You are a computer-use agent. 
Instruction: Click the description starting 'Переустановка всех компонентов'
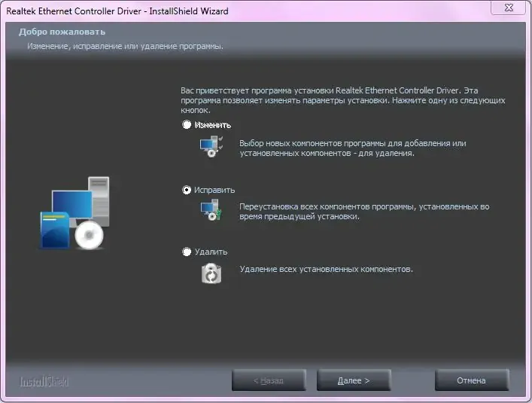point(364,212)
